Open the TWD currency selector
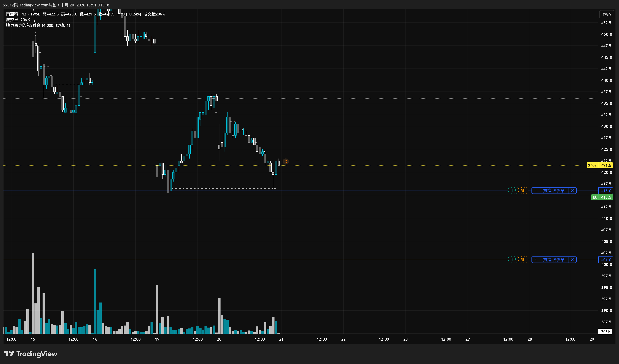Viewport: 619px width, 364px height. tap(606, 15)
